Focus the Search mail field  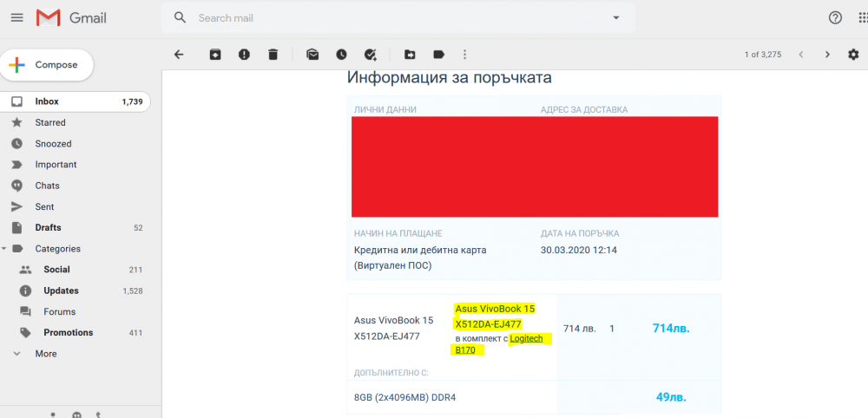(398, 18)
